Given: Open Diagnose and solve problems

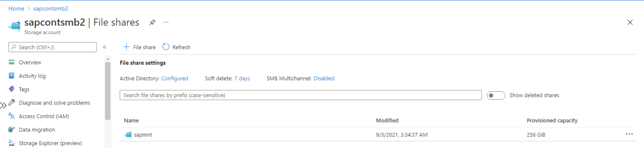Looking at the screenshot, I should [x=54, y=103].
